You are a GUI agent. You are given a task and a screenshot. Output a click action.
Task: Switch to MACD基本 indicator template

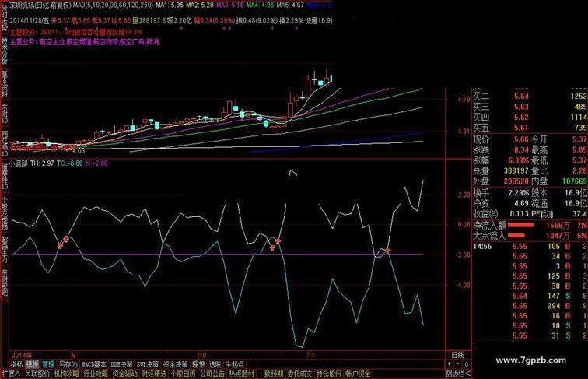(x=94, y=364)
